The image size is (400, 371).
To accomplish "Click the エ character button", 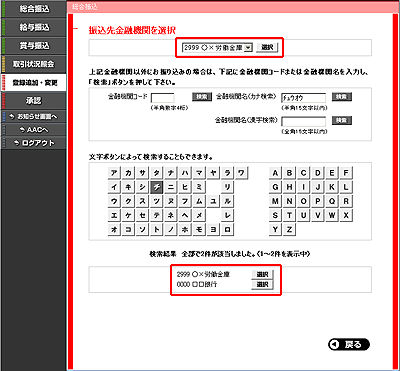I will [x=114, y=216].
